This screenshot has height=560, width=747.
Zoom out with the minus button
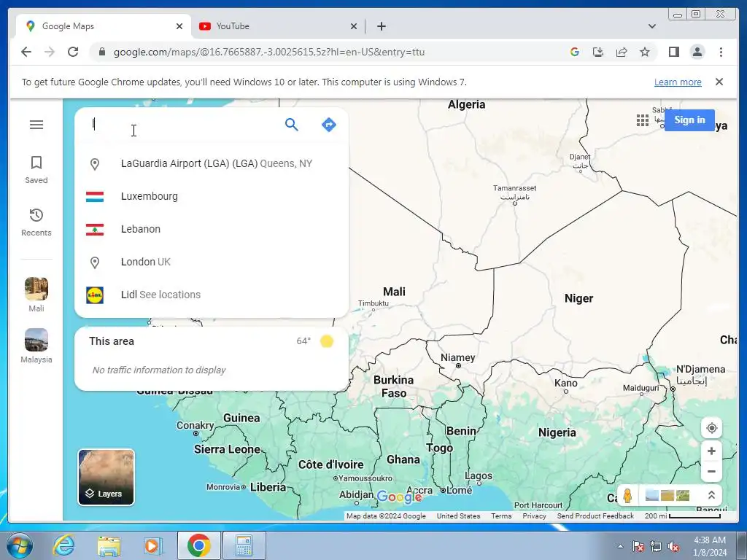(711, 472)
